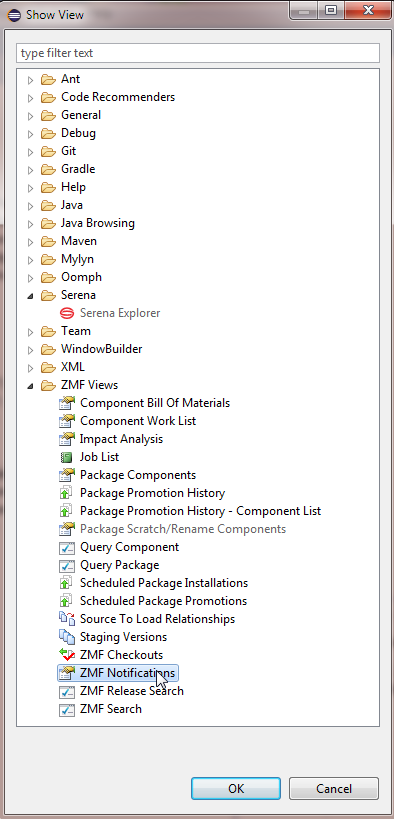Click the Component Bill Of Materials icon
The width and height of the screenshot is (399, 819).
click(67, 403)
